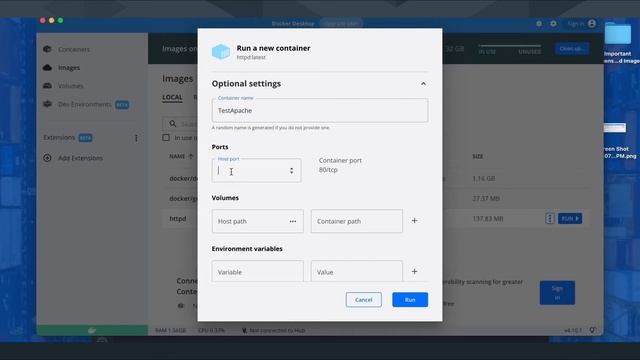Open Images in sidebar

pyautogui.click(x=69, y=68)
